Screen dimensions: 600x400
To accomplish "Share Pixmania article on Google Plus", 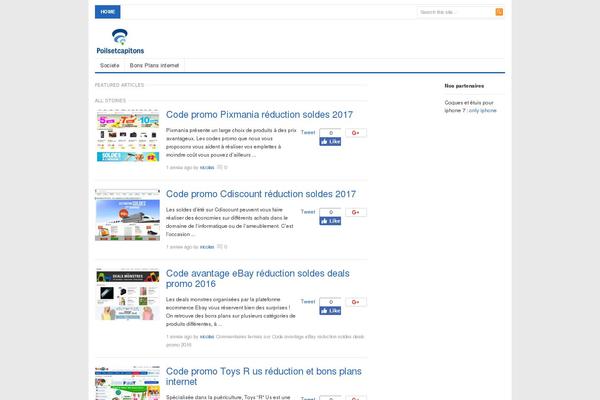I will click(x=356, y=133).
